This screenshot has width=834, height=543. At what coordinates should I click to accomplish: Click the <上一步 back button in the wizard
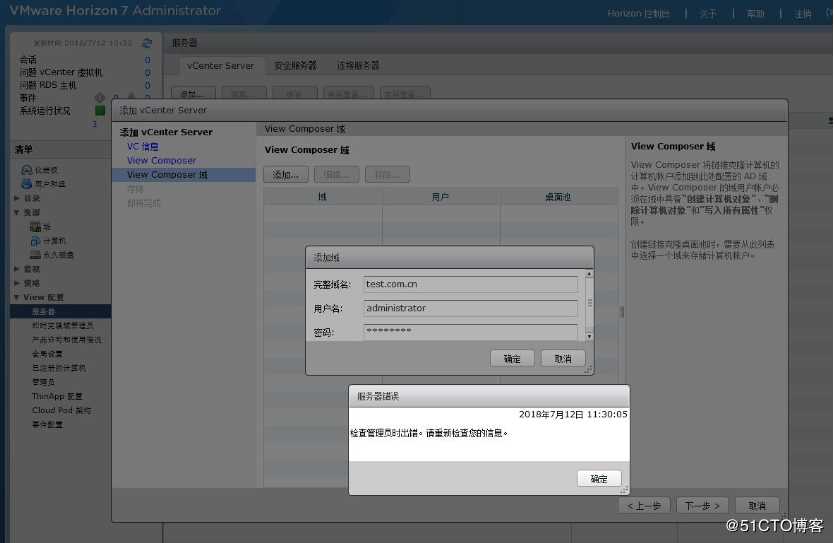click(x=644, y=506)
